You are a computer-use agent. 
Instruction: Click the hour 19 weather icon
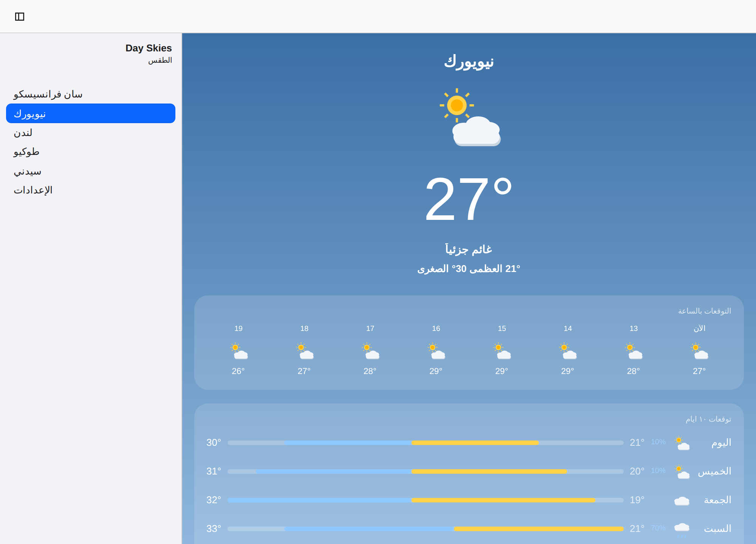(239, 351)
